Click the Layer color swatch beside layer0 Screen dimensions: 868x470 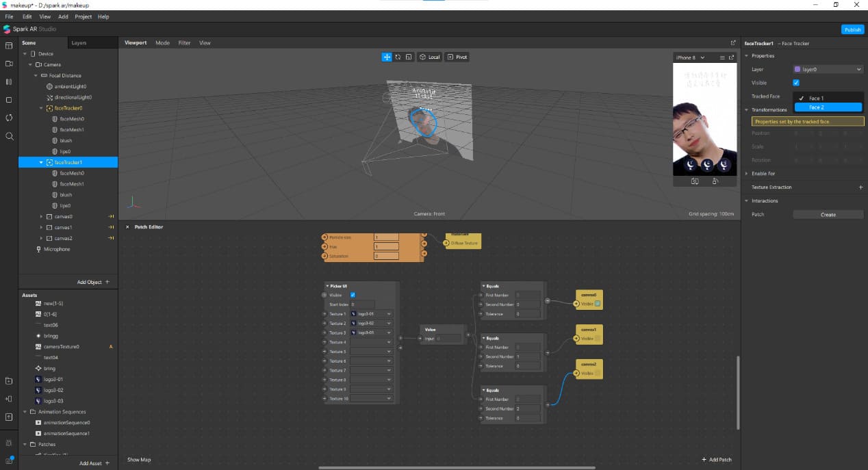(x=797, y=69)
